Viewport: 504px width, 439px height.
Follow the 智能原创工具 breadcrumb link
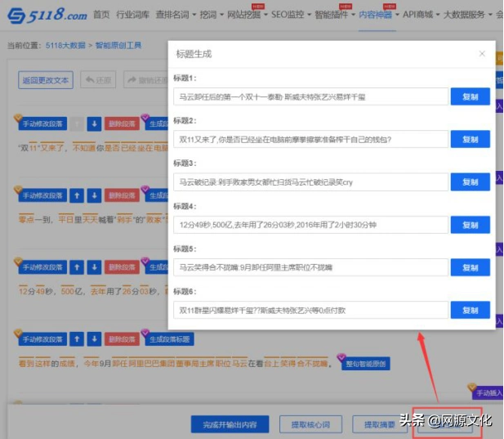coord(118,45)
